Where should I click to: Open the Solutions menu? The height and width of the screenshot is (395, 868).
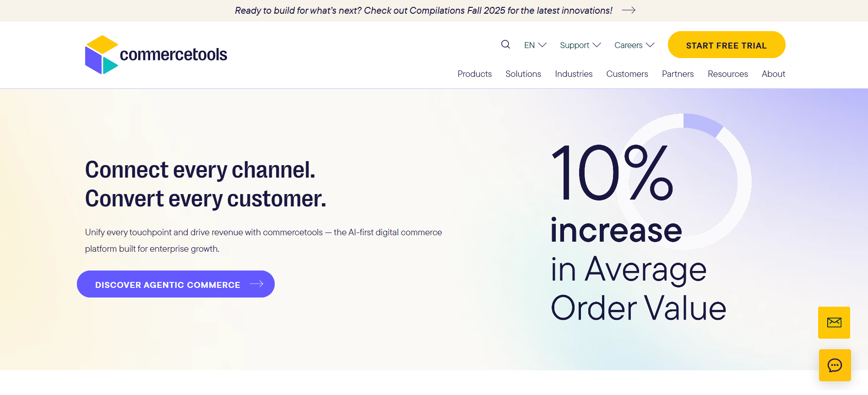(523, 74)
